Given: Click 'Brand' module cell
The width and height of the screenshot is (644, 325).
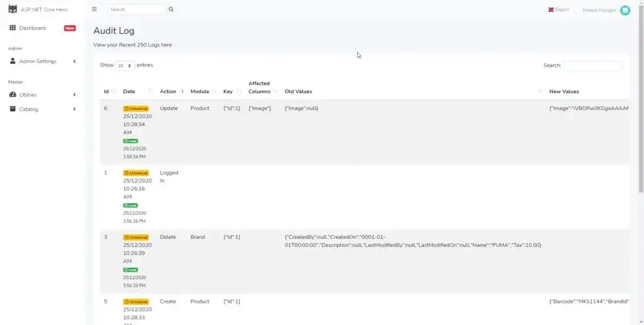Looking at the screenshot, I should click(197, 237).
